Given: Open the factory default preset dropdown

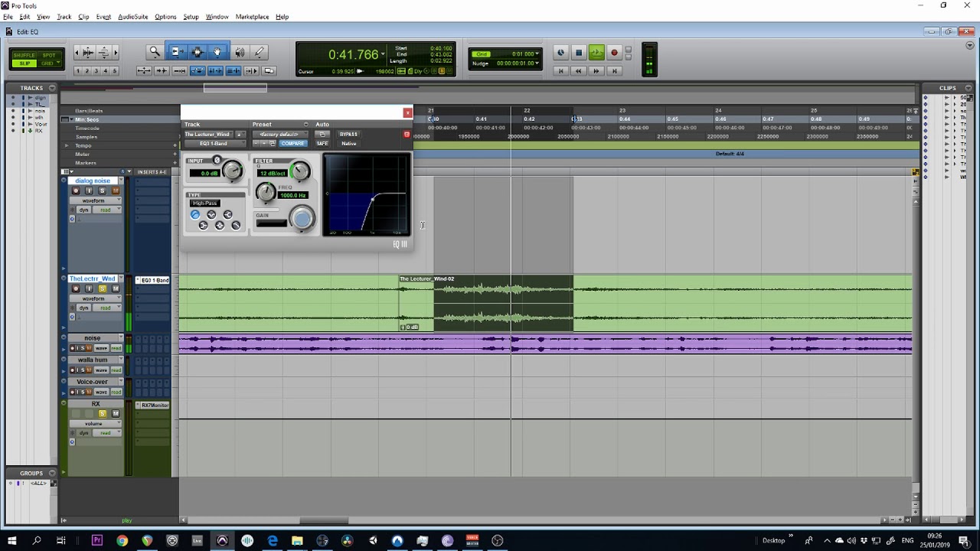Looking at the screenshot, I should [279, 134].
